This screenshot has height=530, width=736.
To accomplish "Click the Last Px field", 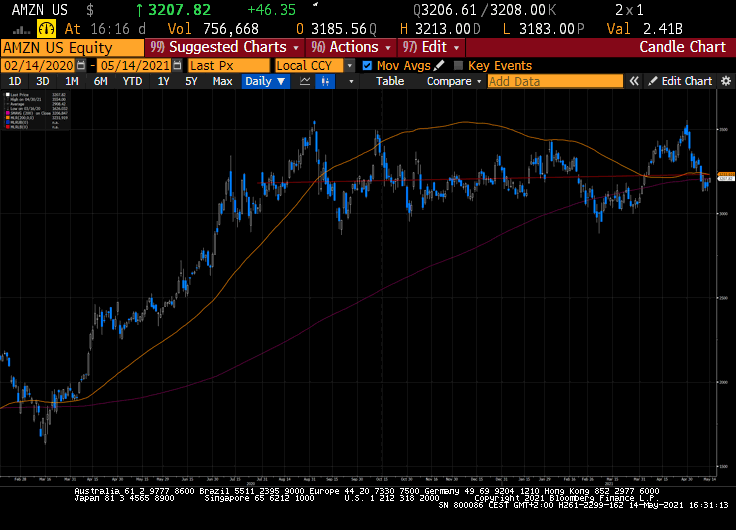I will click(x=229, y=65).
